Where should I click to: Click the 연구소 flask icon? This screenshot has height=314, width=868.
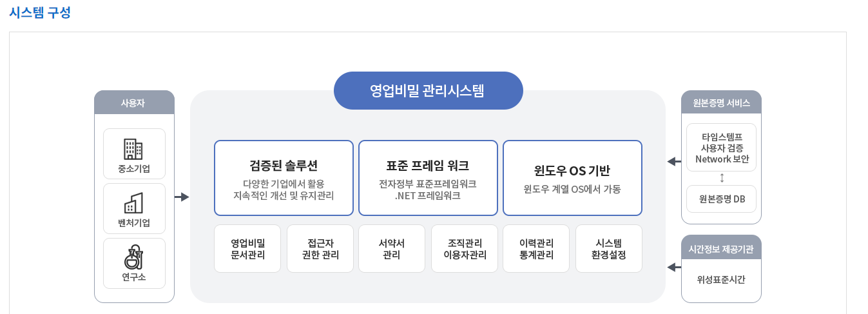pyautogui.click(x=133, y=257)
